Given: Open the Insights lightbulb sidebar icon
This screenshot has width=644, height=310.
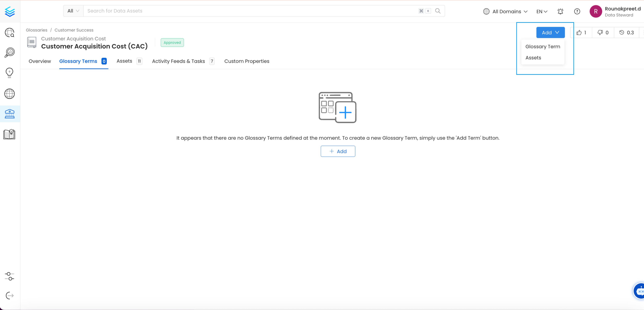Looking at the screenshot, I should click(x=10, y=73).
